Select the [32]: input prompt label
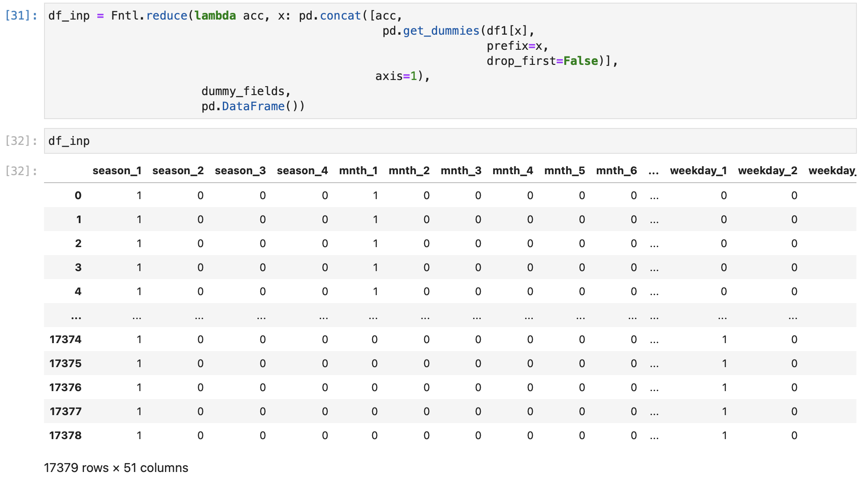The height and width of the screenshot is (488, 868). coord(21,141)
